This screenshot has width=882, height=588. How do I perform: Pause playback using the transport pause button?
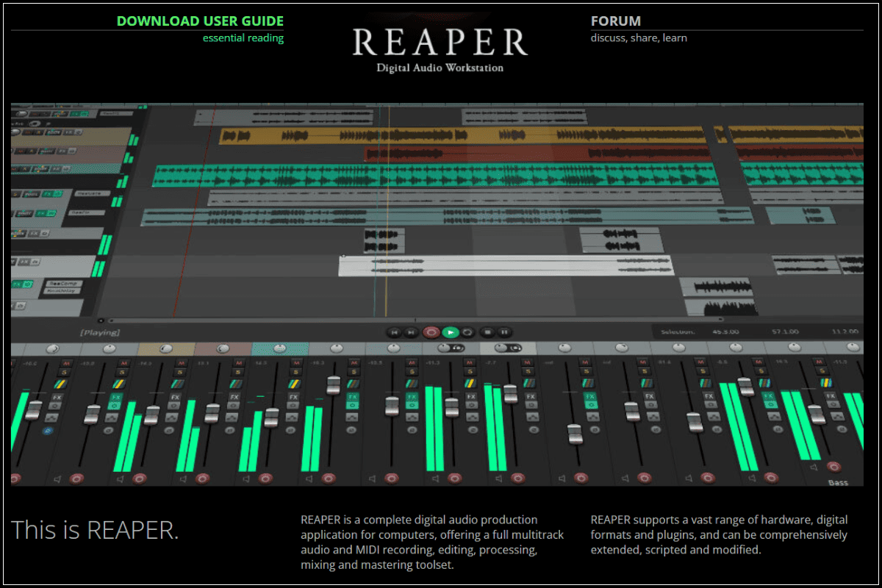pyautogui.click(x=503, y=331)
